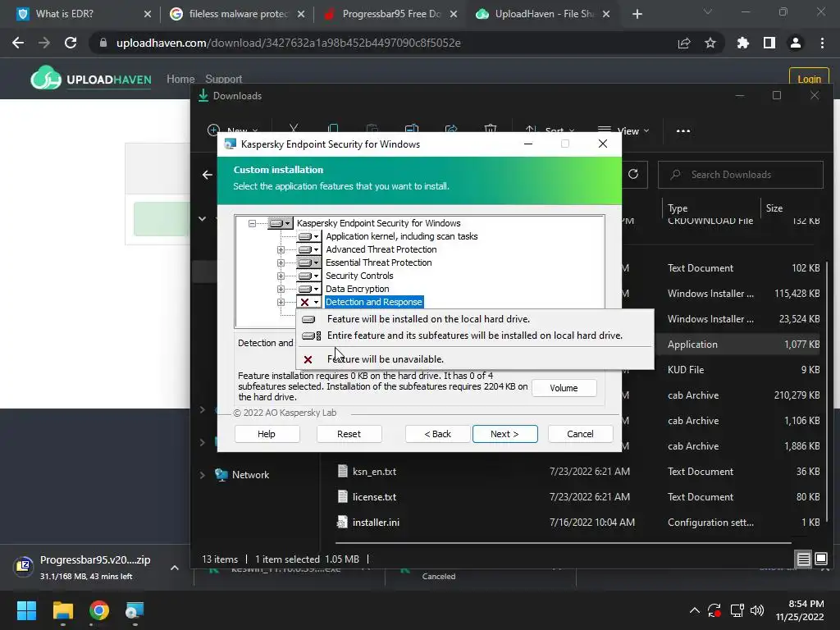Screen dimensions: 840x630
Task: Bookmark this page with the star icon
Action: [x=710, y=43]
